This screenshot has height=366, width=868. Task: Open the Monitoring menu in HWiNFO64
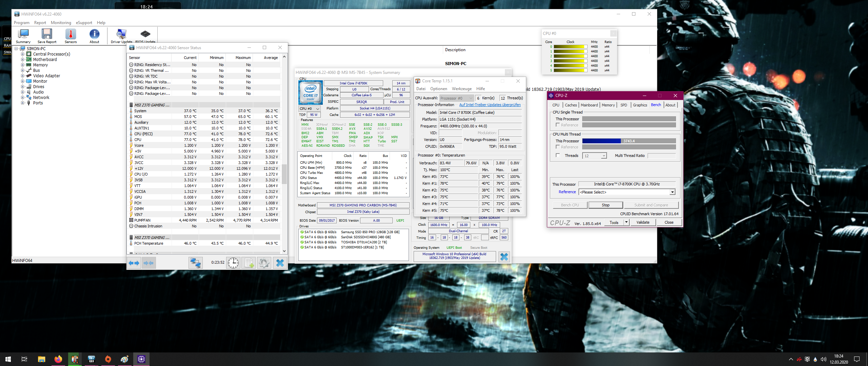point(61,23)
